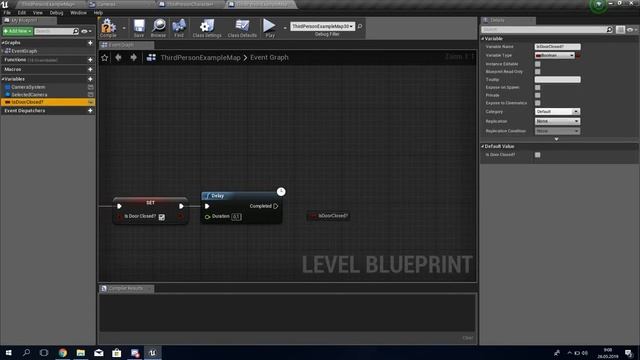Add a variable with the Variables plus icon
The height and width of the screenshot is (360, 640).
[90, 79]
